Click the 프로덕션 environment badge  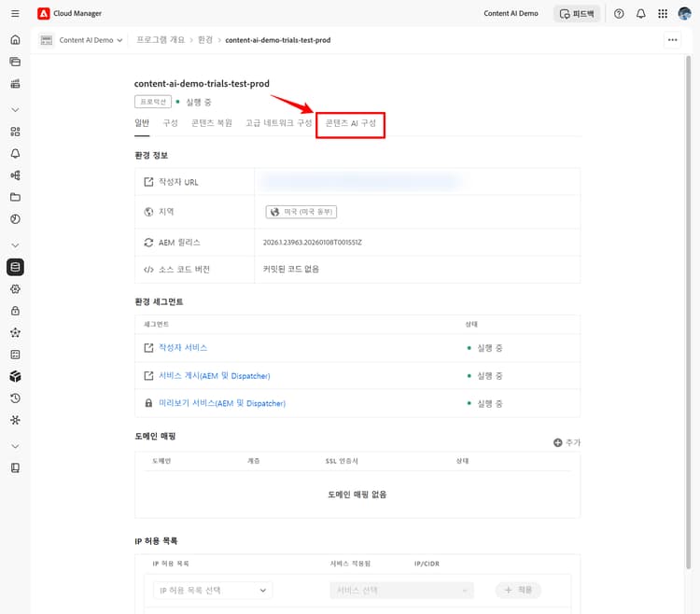tap(153, 102)
